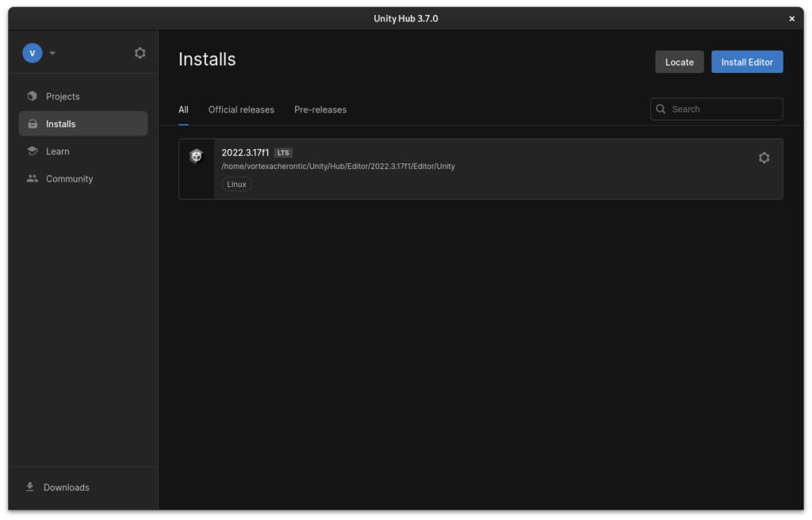812x520 pixels.
Task: Click the Installs page heading
Action: pyautogui.click(x=207, y=59)
